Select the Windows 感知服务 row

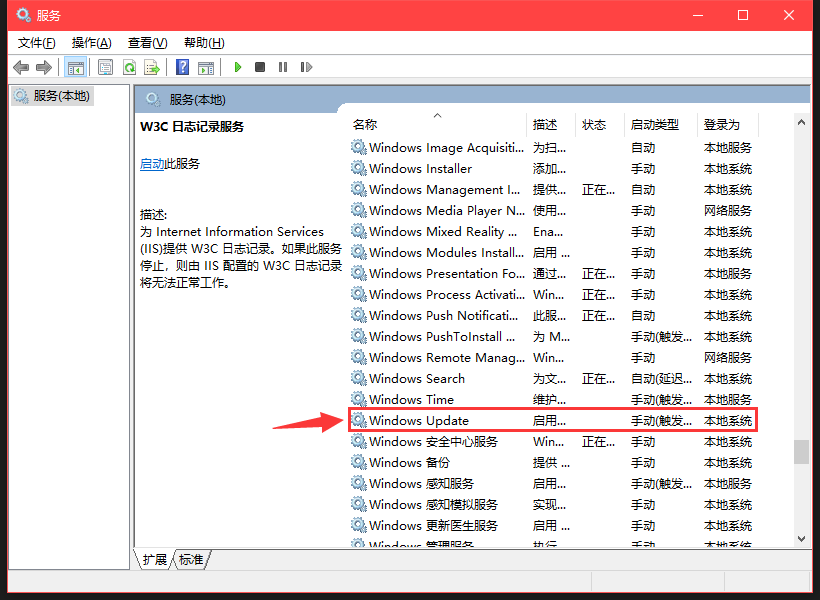(x=553, y=484)
